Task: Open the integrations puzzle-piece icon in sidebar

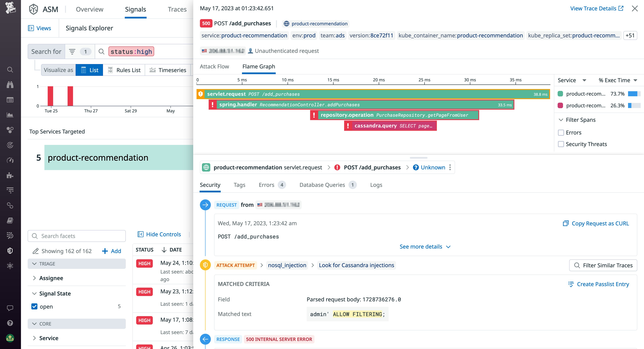Action: pos(10,175)
